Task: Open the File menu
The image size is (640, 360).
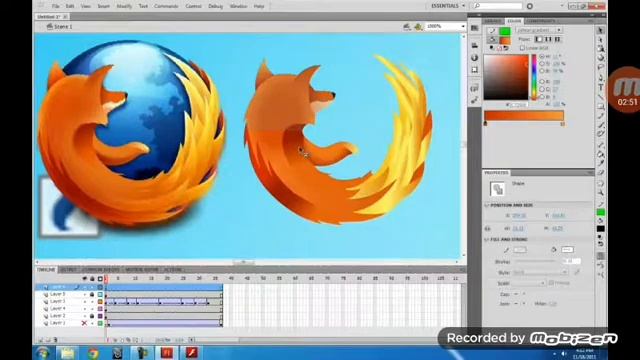Action: (x=56, y=6)
